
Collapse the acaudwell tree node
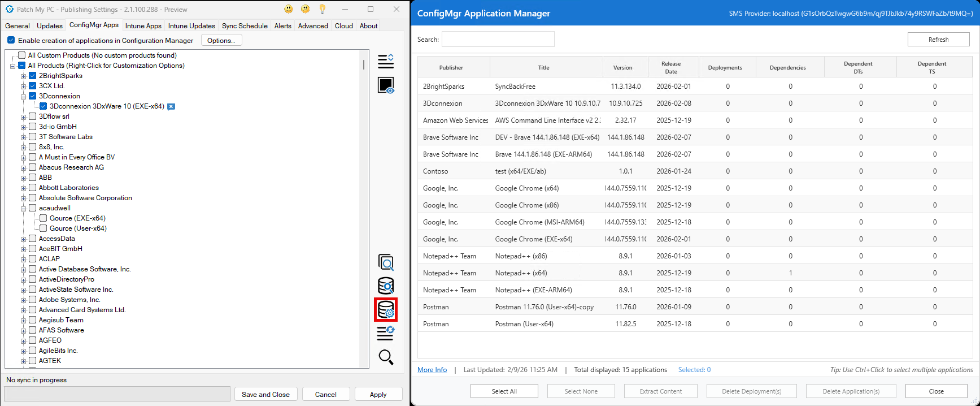pyautogui.click(x=24, y=208)
